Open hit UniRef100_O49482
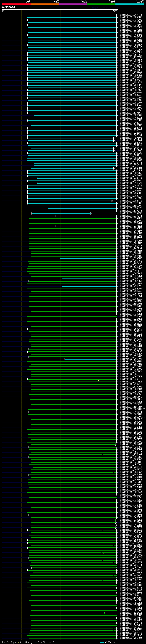 [x=131, y=15]
